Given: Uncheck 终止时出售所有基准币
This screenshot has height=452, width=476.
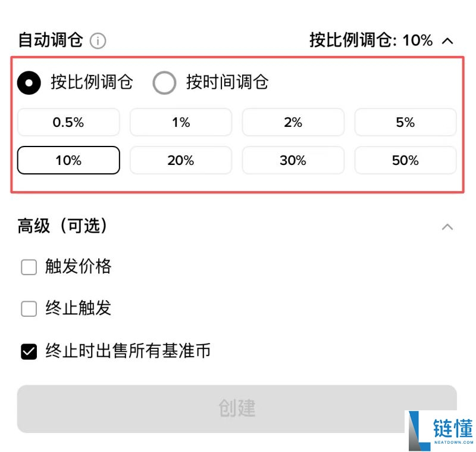Looking at the screenshot, I should 29,351.
